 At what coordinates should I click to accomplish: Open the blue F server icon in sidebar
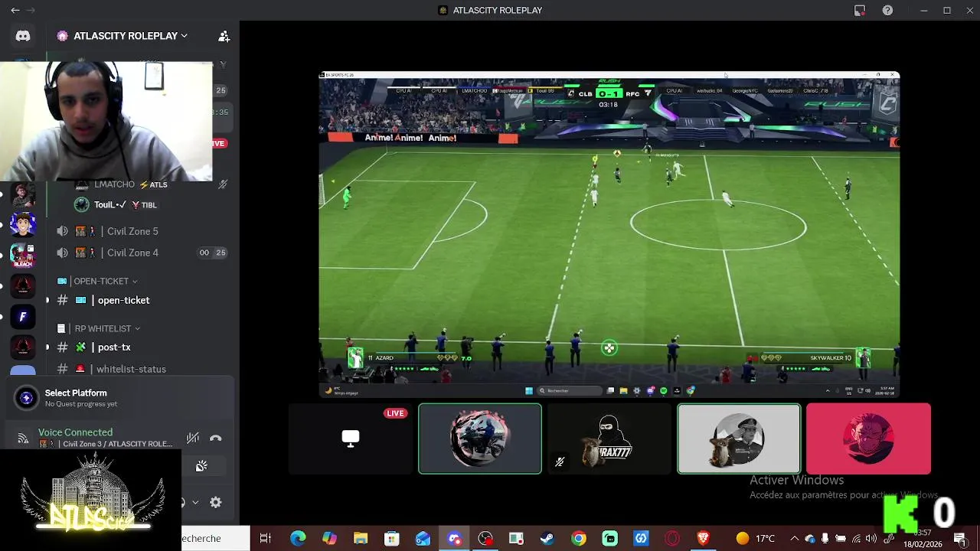coord(22,316)
